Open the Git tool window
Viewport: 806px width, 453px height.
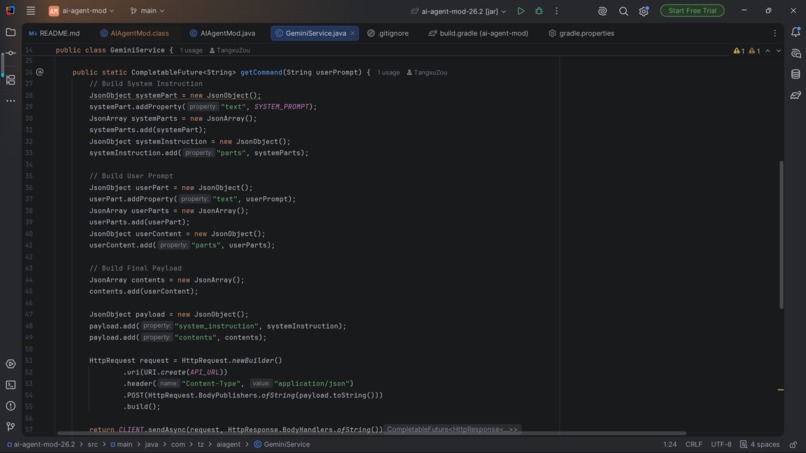(10, 426)
